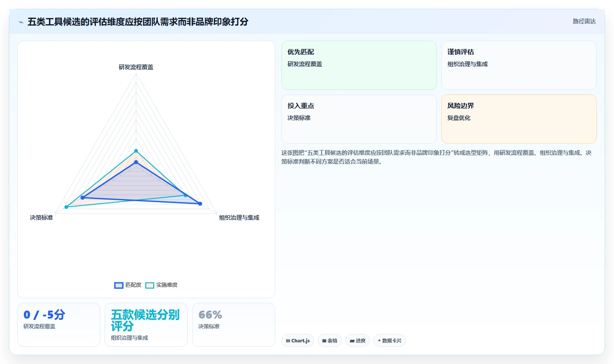The width and height of the screenshot is (614, 364).
Task: Click the lightning icon beside the title
Action: pyautogui.click(x=21, y=22)
